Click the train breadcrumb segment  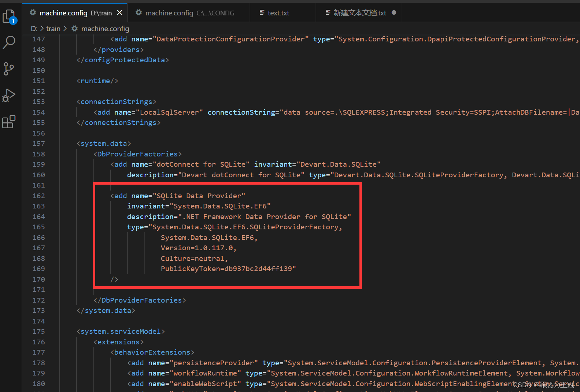click(x=53, y=29)
